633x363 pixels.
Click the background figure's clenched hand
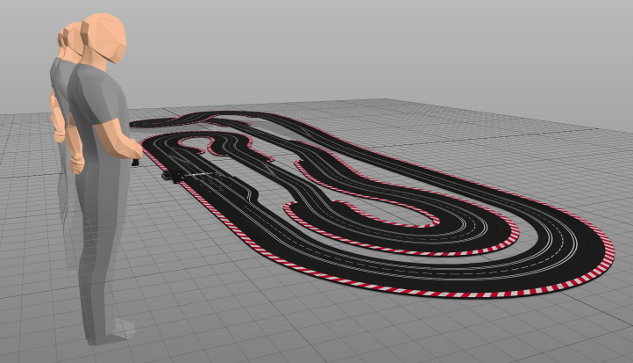click(x=60, y=136)
